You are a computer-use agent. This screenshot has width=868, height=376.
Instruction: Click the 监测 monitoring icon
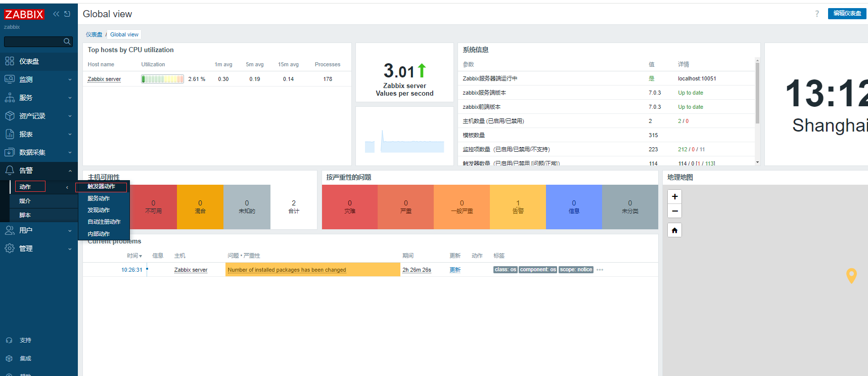tap(10, 79)
